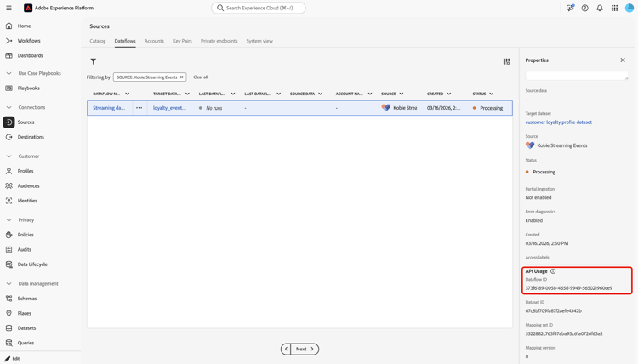This screenshot has height=364, width=638.
Task: Click the previous page arrow
Action: (x=286, y=349)
